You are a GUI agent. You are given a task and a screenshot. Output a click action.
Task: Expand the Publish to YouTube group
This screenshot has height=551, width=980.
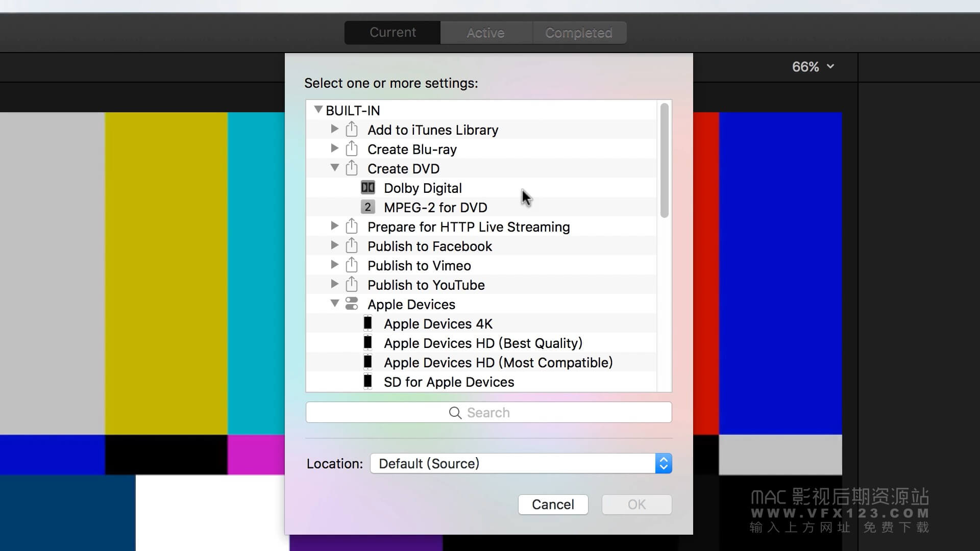[334, 284]
